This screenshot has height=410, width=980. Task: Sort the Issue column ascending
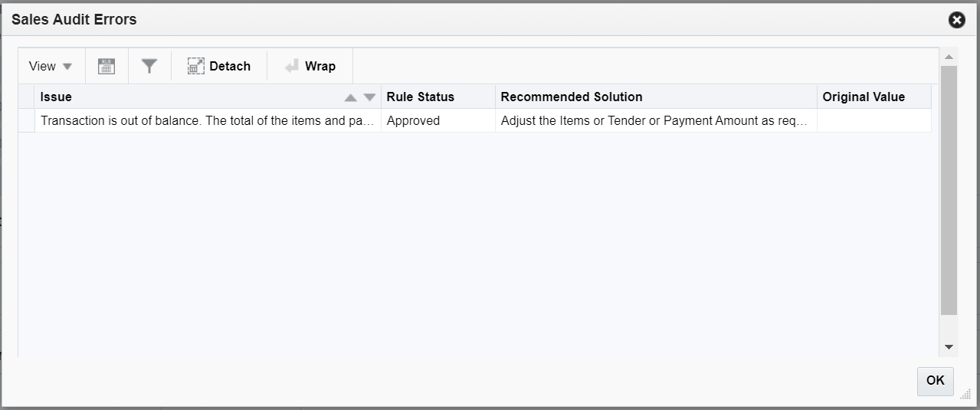[x=351, y=97]
